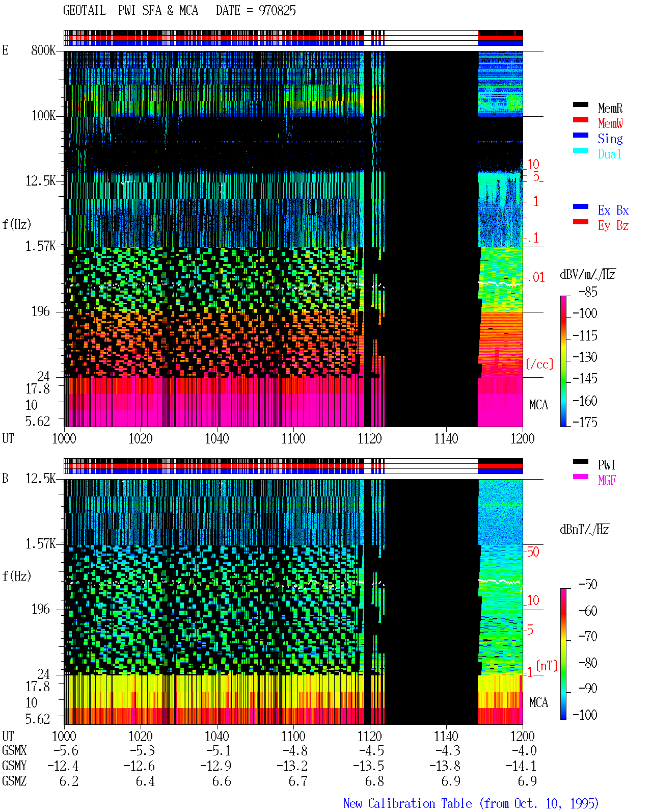The height and width of the screenshot is (812, 652).
Task: Click the "MemW" legend label
Action: point(610,123)
